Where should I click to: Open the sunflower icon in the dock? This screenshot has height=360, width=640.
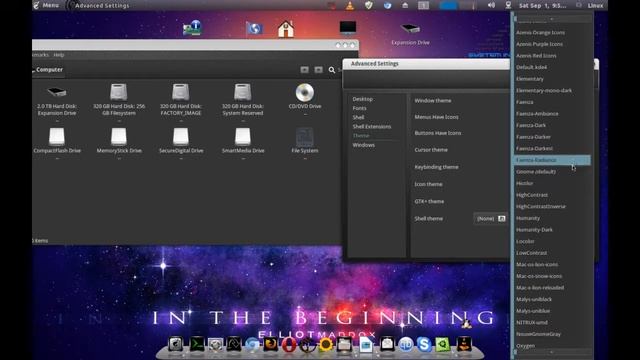(326, 344)
